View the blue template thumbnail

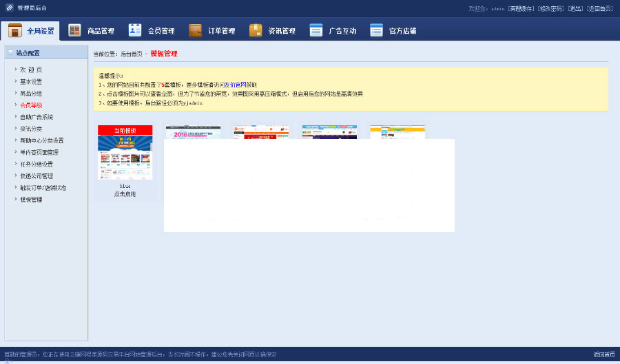pos(125,157)
